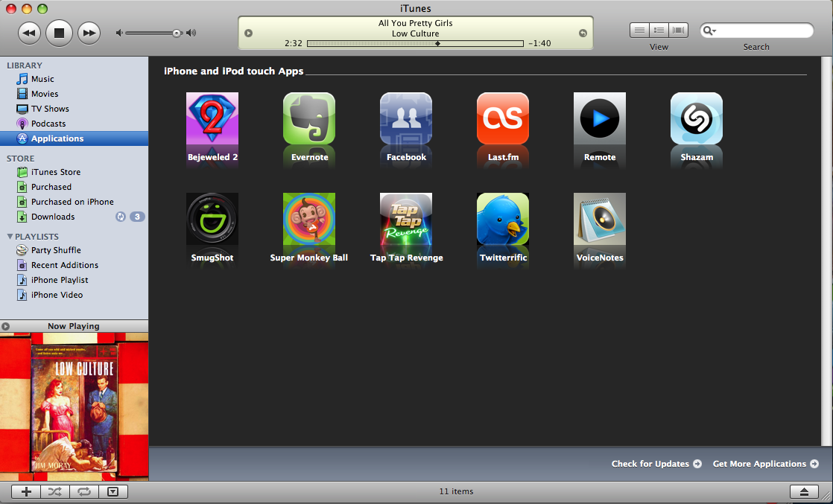Select the Evernote app icon
This screenshot has width=833, height=504.
point(309,118)
